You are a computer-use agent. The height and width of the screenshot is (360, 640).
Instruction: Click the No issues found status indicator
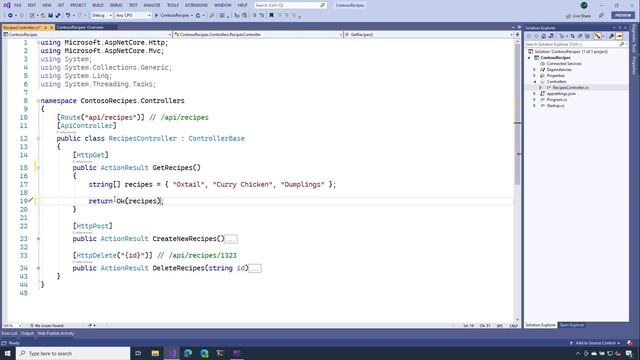(47, 326)
